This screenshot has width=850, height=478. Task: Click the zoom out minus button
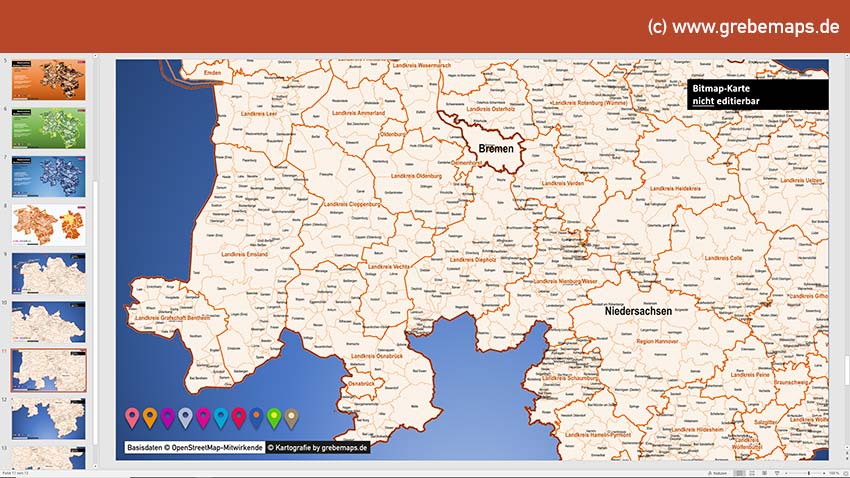point(786,473)
